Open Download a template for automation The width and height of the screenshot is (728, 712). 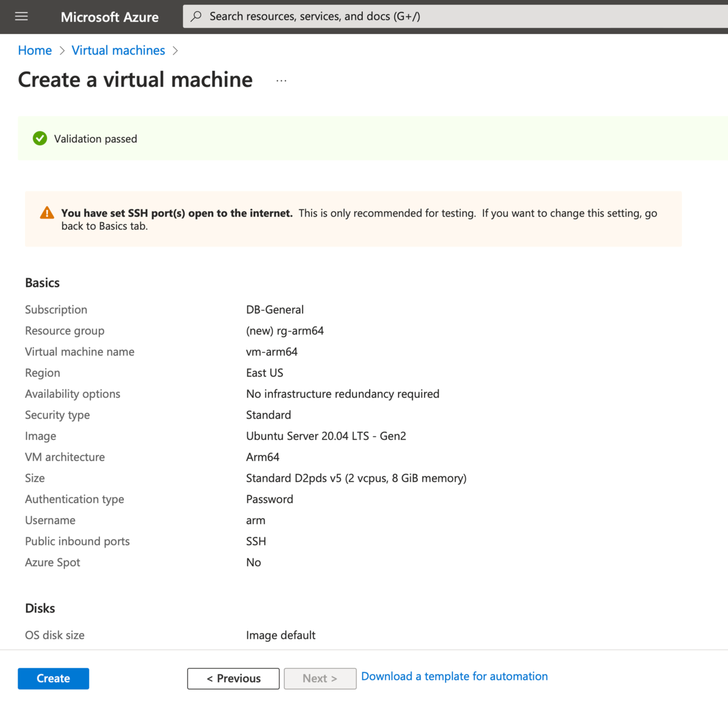pyautogui.click(x=454, y=676)
